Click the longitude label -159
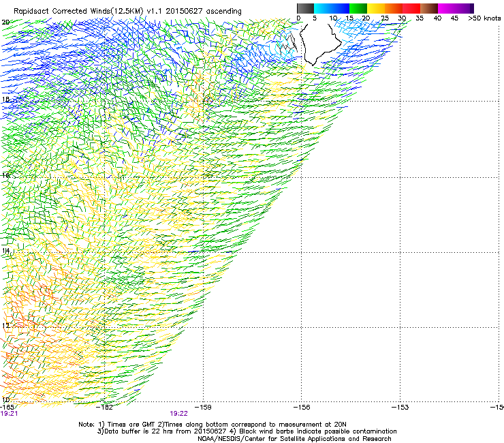This screenshot has height=443, width=504. tap(203, 408)
